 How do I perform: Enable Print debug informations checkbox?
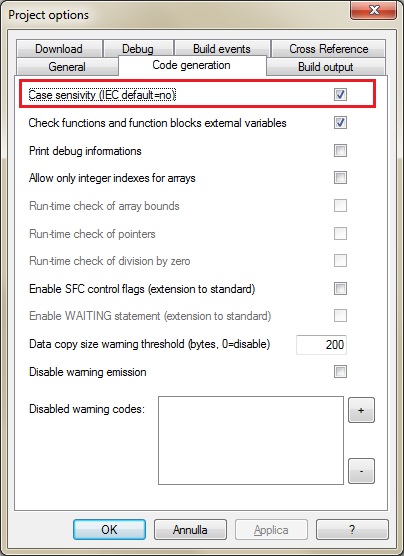tap(340, 151)
